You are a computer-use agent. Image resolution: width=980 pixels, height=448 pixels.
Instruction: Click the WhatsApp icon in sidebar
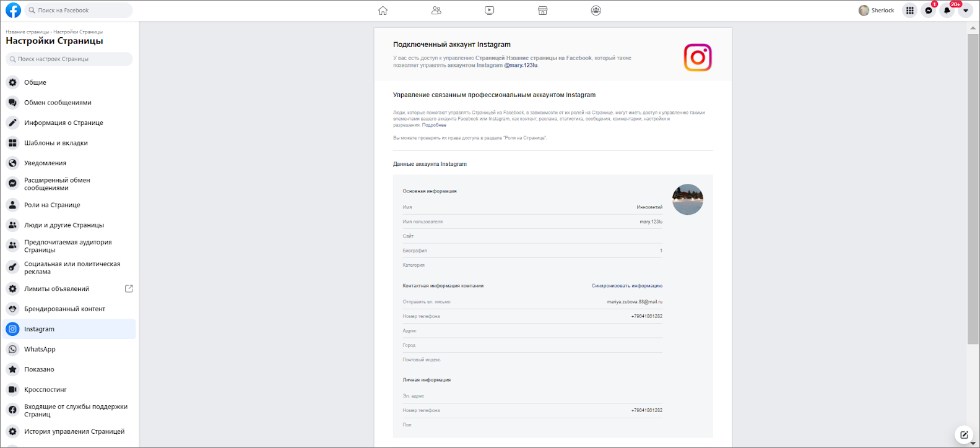[x=12, y=350]
